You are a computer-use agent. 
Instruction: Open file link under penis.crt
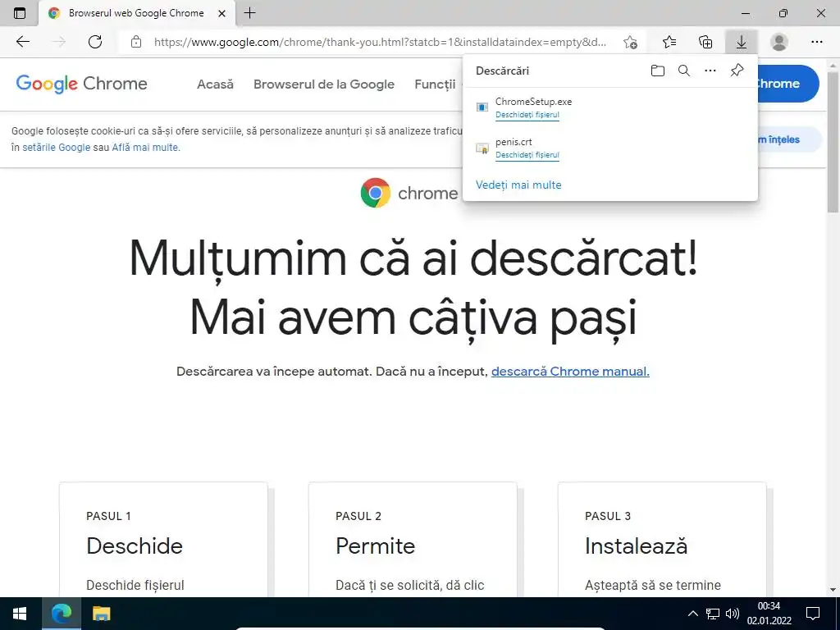(x=527, y=155)
